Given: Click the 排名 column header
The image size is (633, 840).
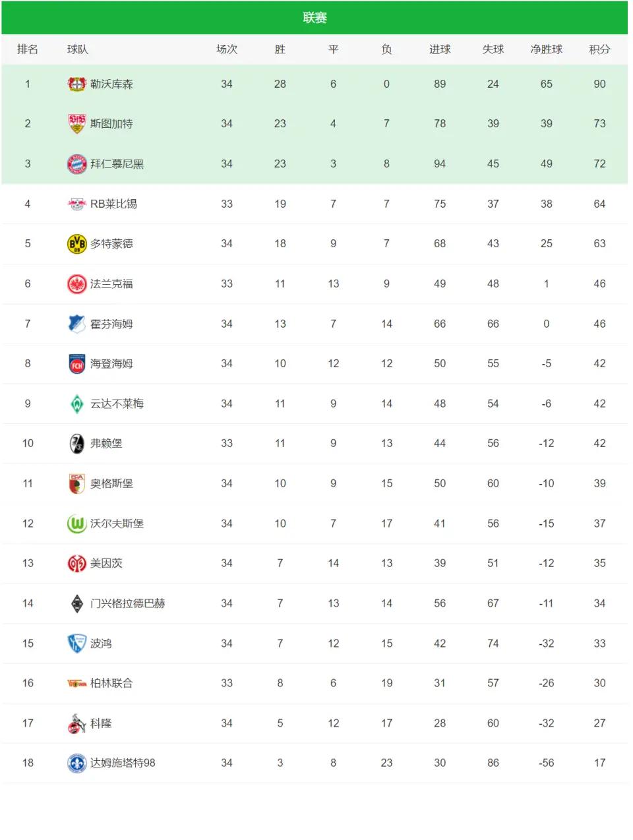Looking at the screenshot, I should click(x=28, y=49).
